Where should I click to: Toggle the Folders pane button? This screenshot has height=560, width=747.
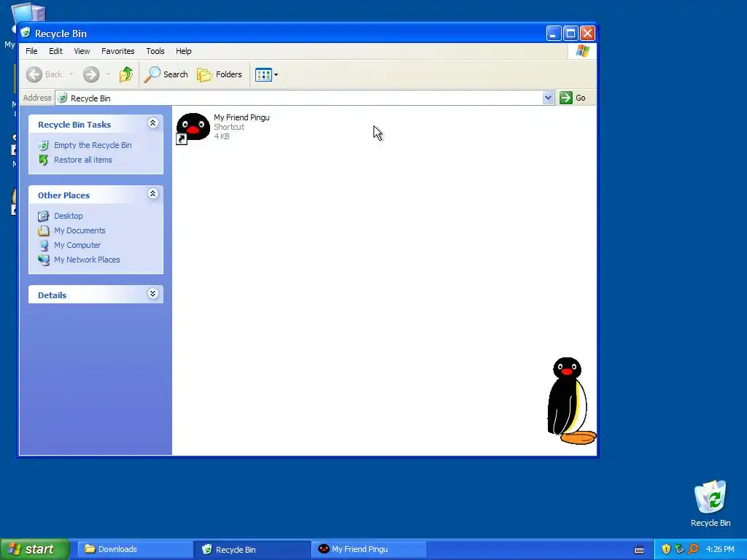coord(220,74)
